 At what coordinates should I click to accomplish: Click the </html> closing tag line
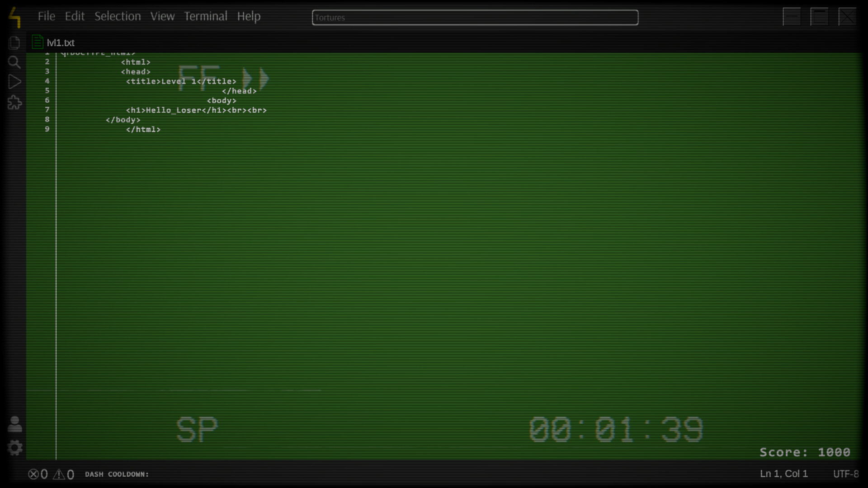click(x=143, y=129)
